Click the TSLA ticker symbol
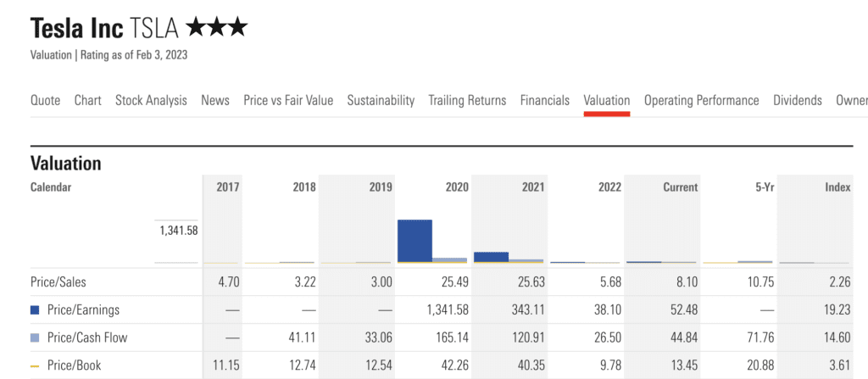The width and height of the screenshot is (868, 379). click(x=155, y=28)
